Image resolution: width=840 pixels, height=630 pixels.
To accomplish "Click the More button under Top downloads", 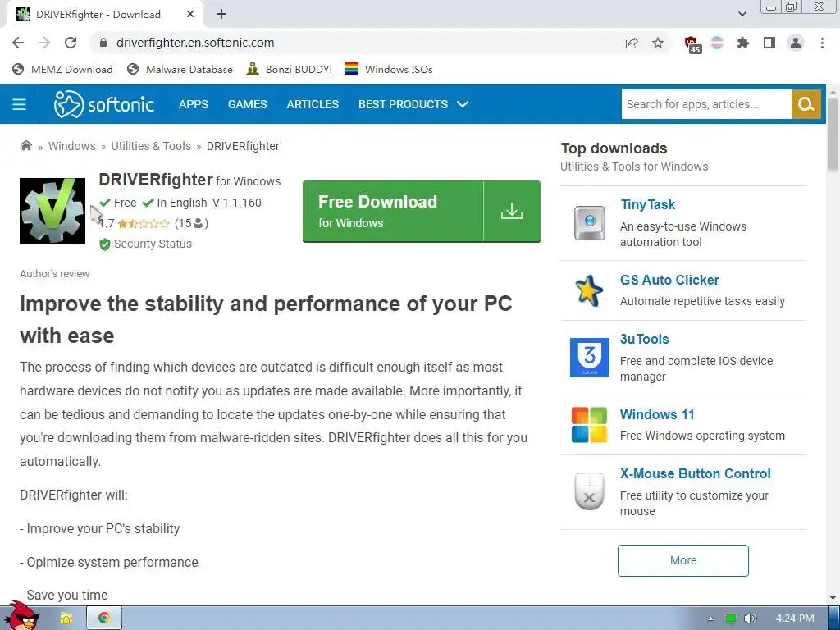I will [683, 560].
